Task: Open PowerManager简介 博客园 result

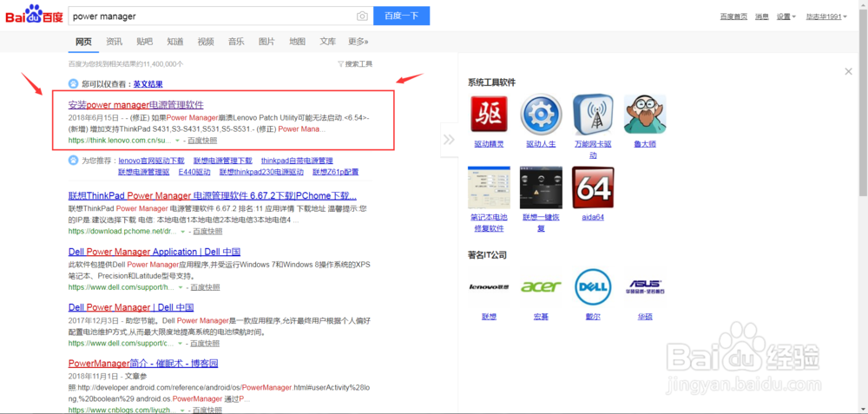Action: (143, 364)
